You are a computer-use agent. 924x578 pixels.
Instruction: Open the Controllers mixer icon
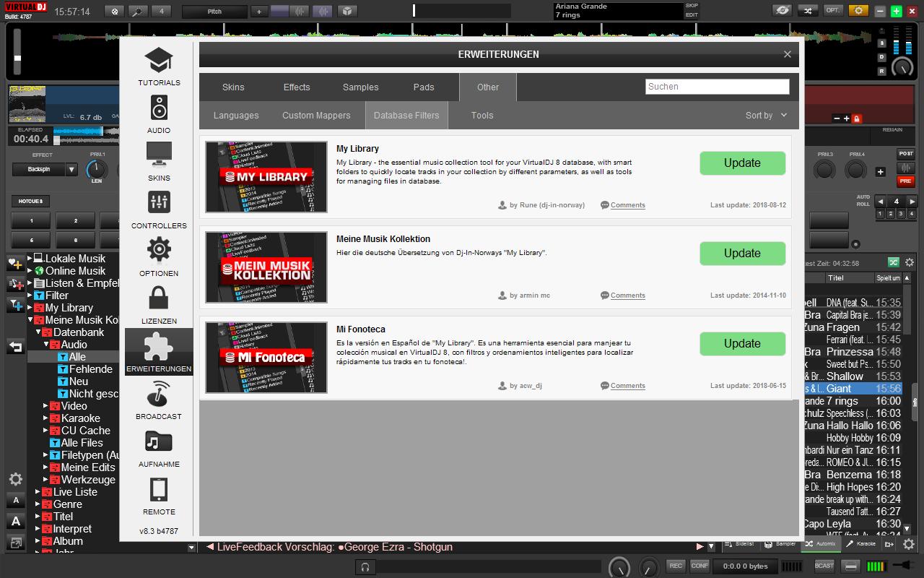(x=159, y=202)
